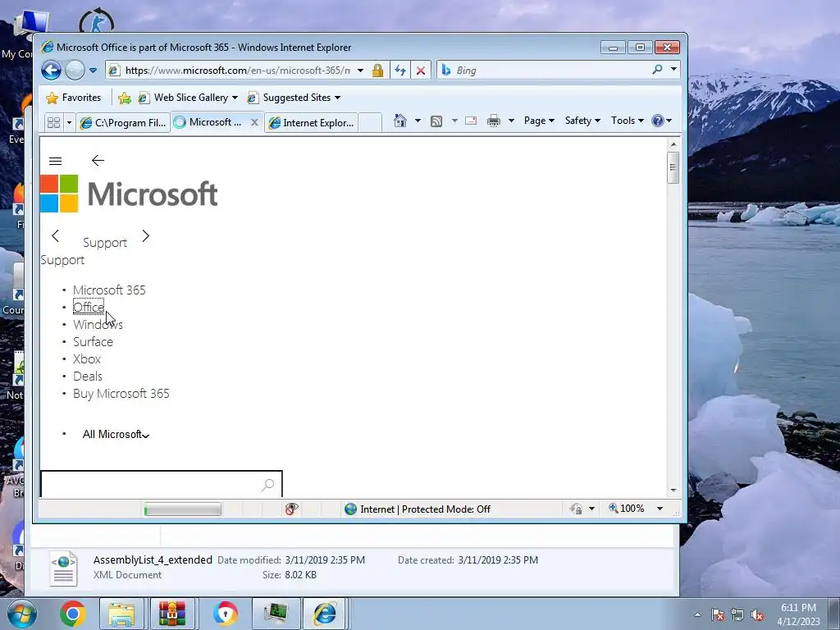This screenshot has height=630, width=840.
Task: Open the Web Slice Gallery link
Action: (188, 98)
